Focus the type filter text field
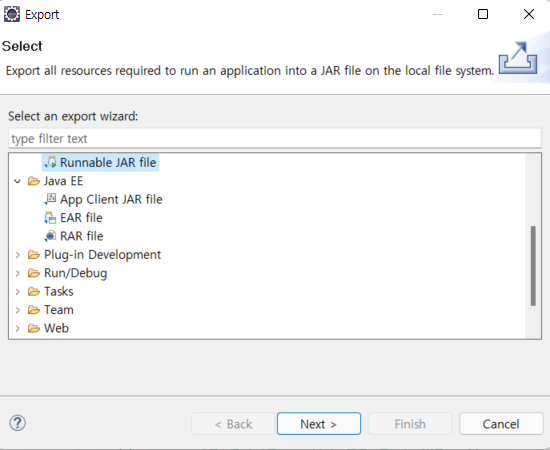 coord(275,139)
